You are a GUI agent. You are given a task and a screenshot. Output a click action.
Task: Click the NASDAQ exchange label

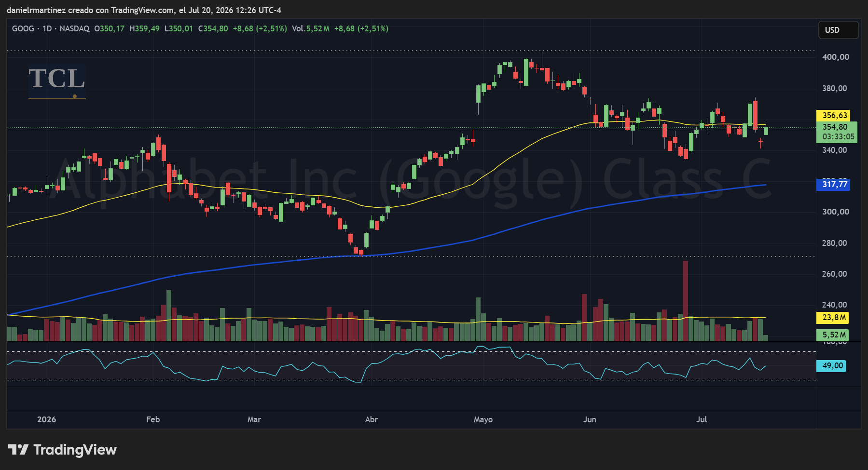74,28
